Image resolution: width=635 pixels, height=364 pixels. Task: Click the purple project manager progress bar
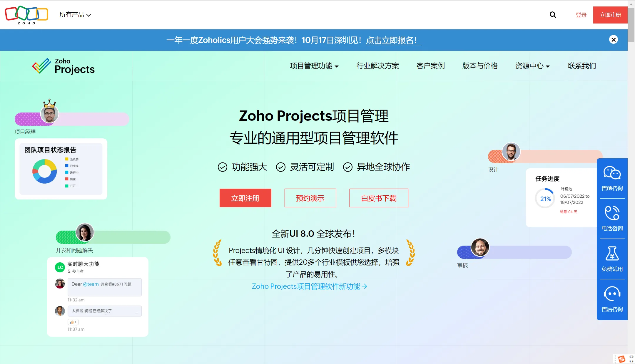[72, 119]
